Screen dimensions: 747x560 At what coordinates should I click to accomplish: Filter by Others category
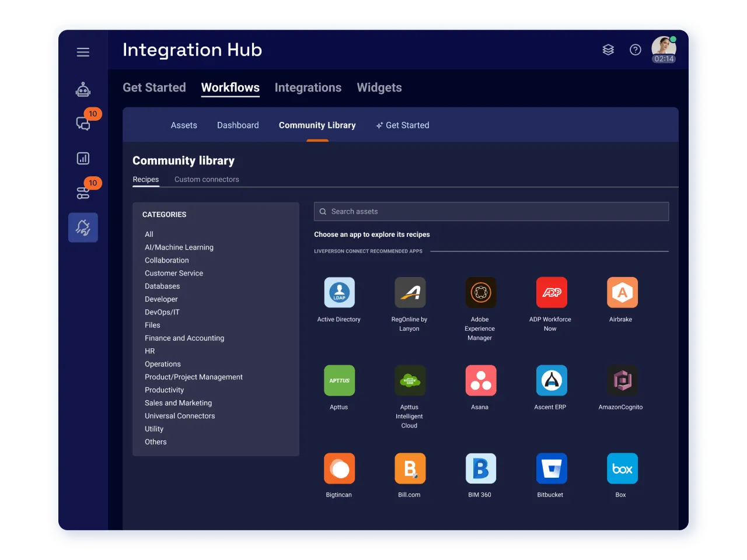(156, 442)
